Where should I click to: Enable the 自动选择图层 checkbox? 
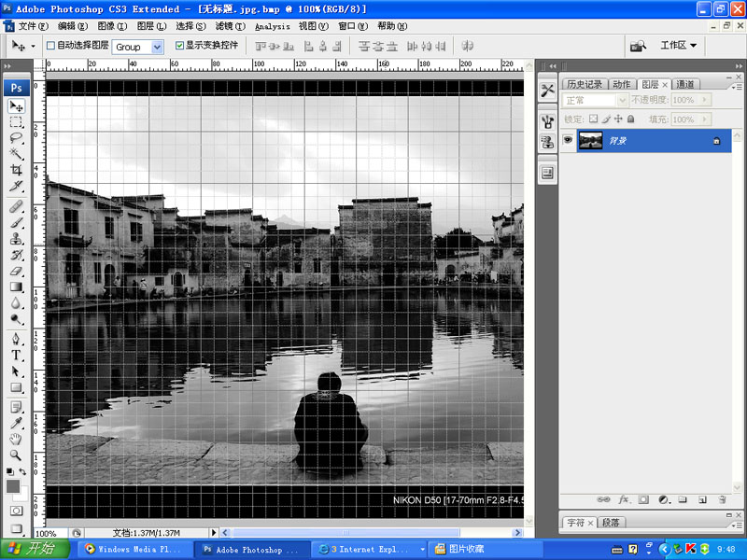pos(50,46)
